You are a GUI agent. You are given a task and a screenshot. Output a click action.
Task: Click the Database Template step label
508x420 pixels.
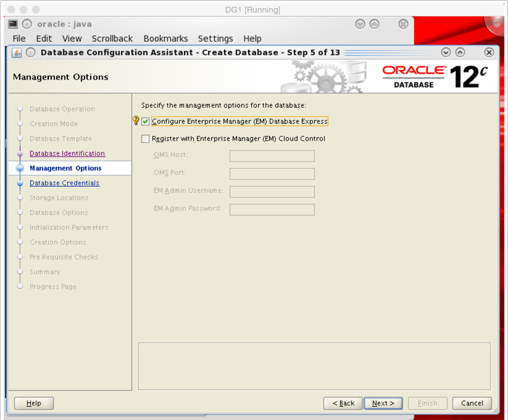[x=60, y=139]
